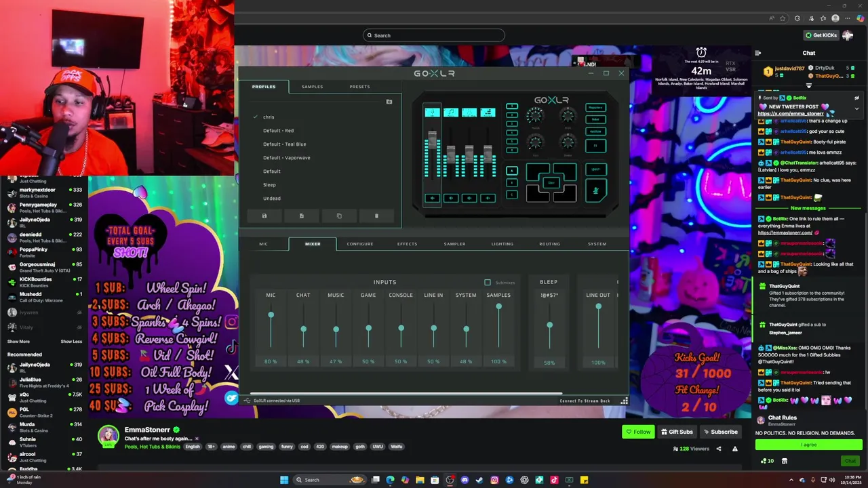Click the green Follow button
The height and width of the screenshot is (488, 868).
coord(638,432)
